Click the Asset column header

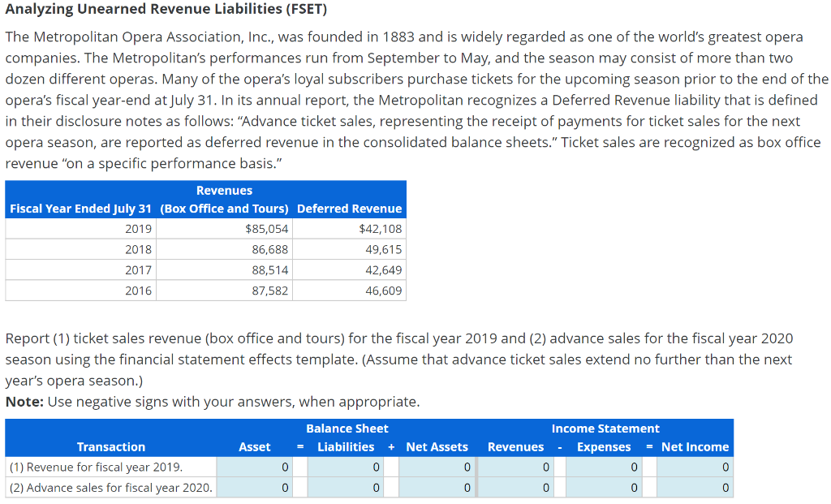(x=254, y=447)
